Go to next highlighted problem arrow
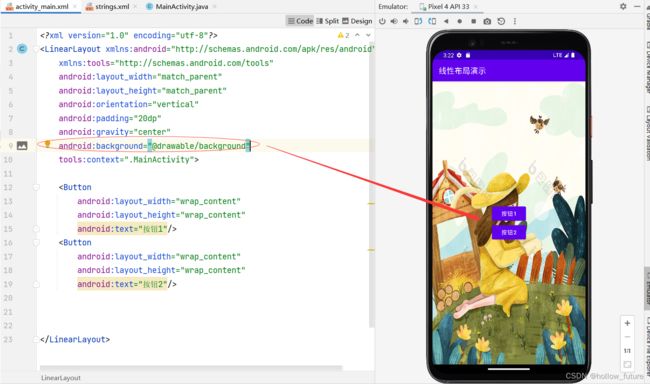The image size is (650, 384). pos(368,35)
